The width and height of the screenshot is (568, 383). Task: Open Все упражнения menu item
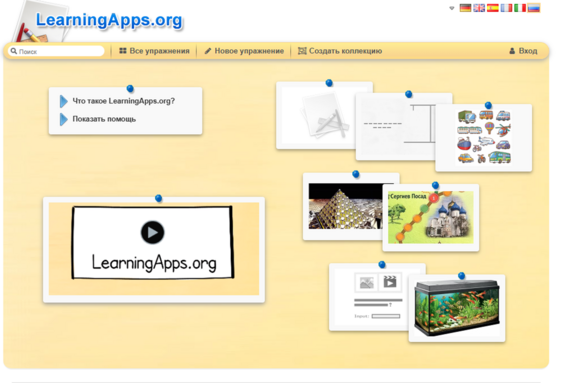click(154, 51)
